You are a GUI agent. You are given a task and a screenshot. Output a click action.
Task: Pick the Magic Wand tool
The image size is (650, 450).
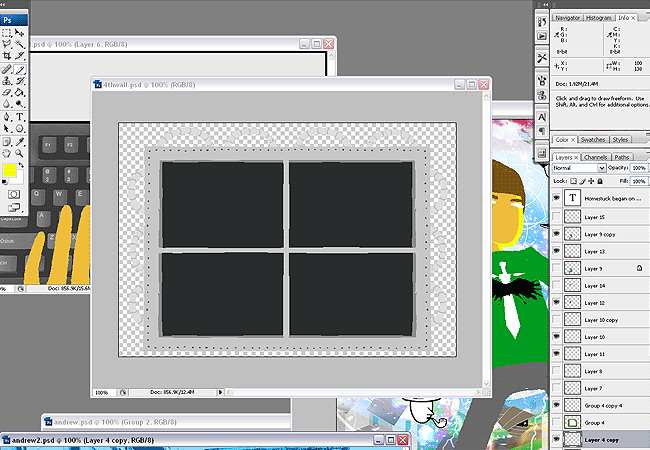tap(20, 45)
